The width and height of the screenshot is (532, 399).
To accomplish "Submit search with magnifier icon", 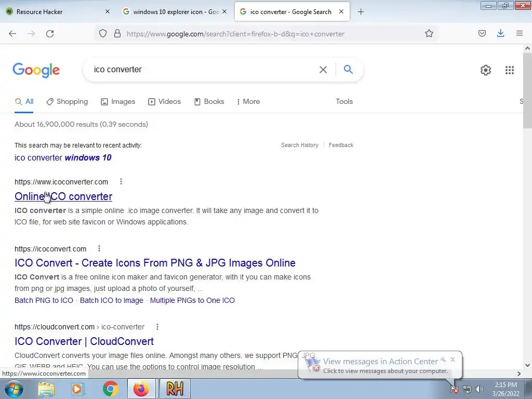I will pos(348,69).
